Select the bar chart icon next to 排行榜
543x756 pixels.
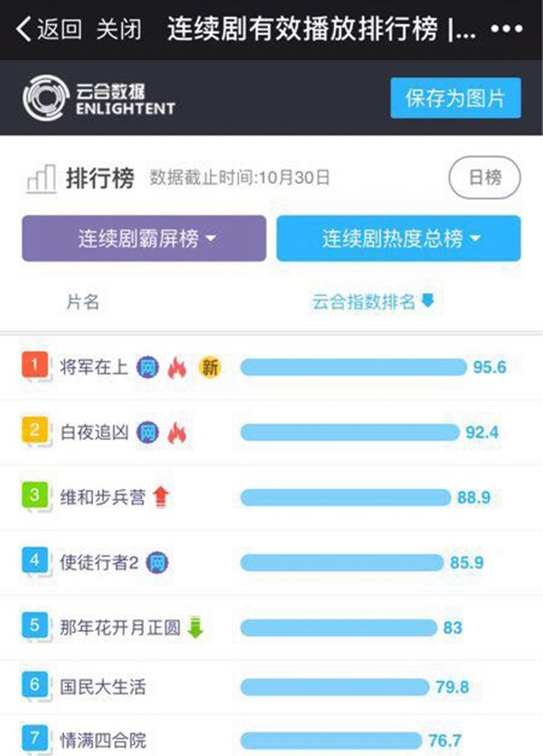(38, 177)
